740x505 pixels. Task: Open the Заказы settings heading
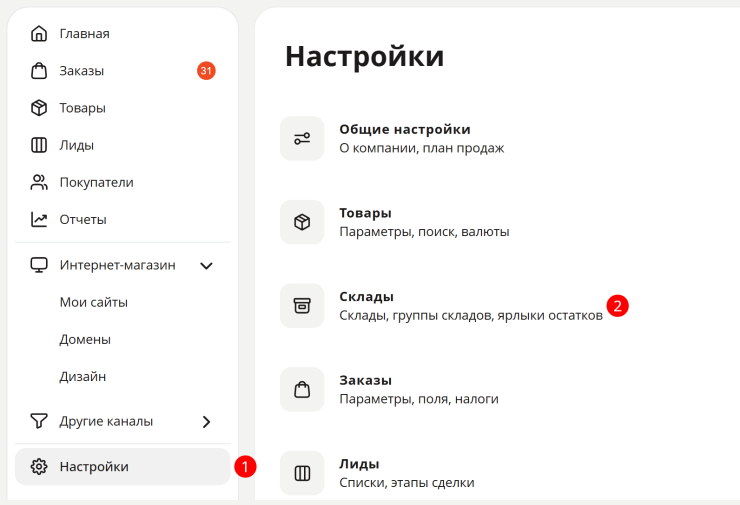point(365,380)
